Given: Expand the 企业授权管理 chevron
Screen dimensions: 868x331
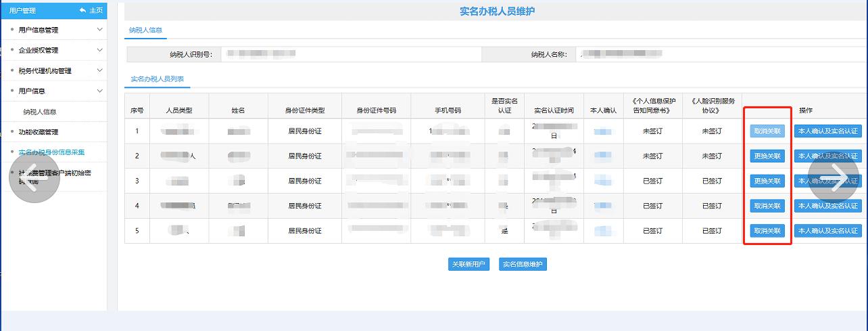Looking at the screenshot, I should (x=100, y=50).
